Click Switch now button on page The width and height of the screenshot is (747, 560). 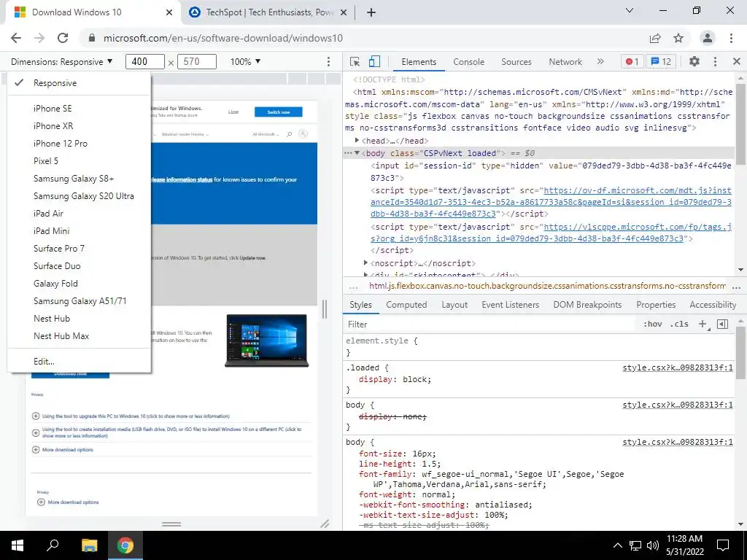(279, 112)
